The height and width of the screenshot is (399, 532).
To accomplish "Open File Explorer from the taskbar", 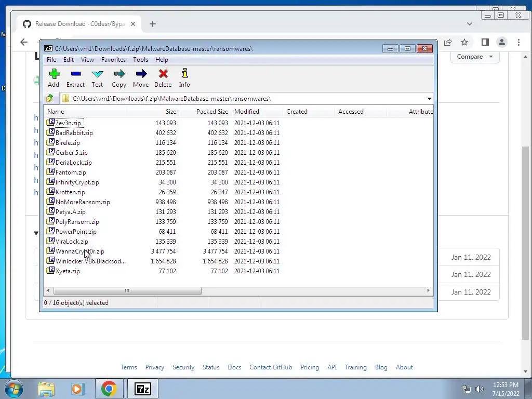I will click(46, 389).
